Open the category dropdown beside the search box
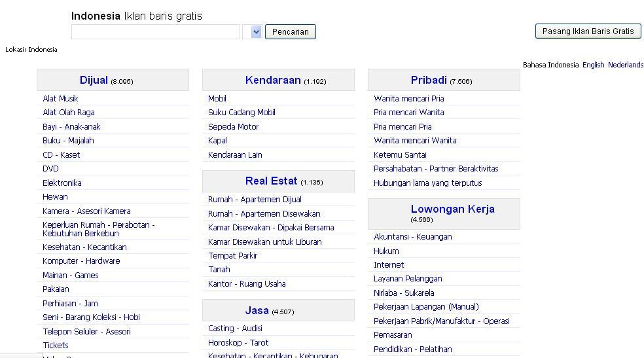The image size is (644, 358). click(x=252, y=31)
